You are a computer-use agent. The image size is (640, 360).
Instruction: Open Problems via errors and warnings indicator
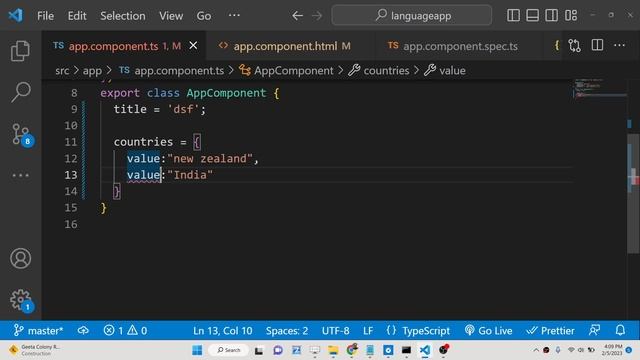(x=125, y=330)
